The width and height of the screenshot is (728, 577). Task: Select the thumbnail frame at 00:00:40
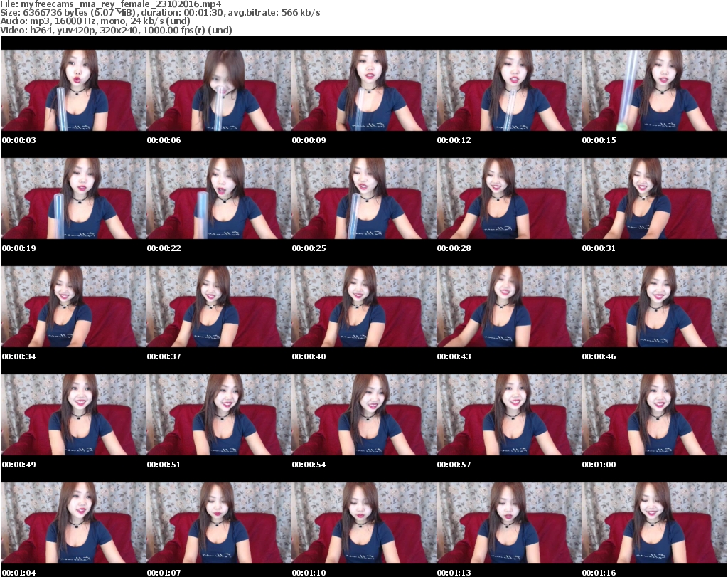[364, 307]
